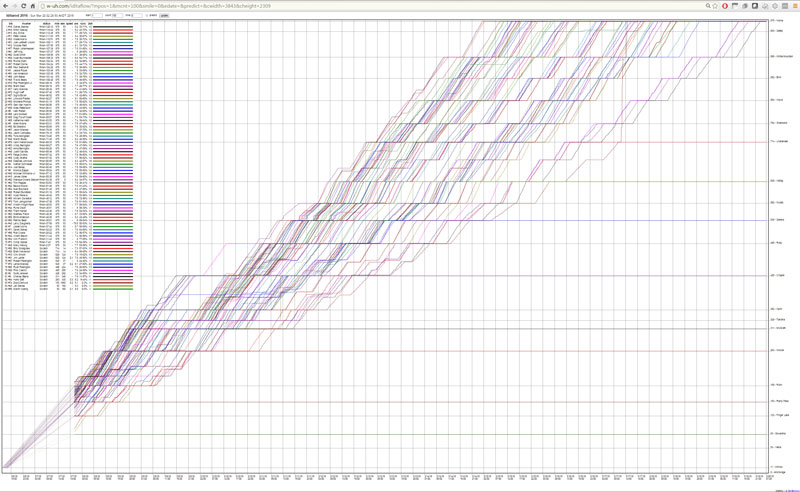The width and height of the screenshot is (800, 492).
Task: Select the Iditarod 2016 page title text
Action: 17,15
